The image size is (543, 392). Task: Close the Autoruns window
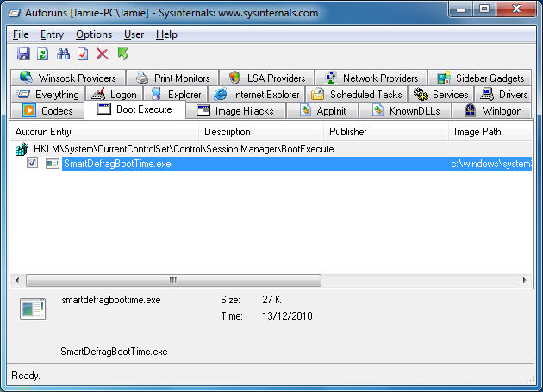[x=516, y=9]
